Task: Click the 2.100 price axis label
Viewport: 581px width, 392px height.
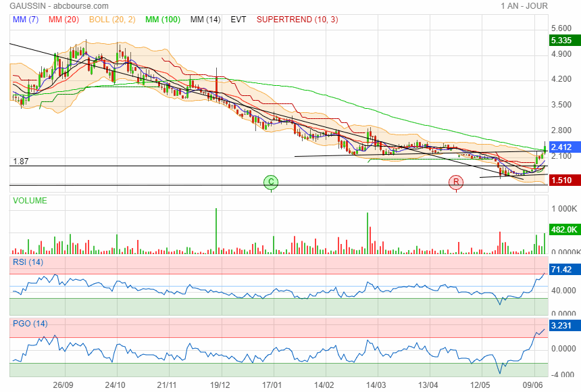Action: click(x=561, y=156)
